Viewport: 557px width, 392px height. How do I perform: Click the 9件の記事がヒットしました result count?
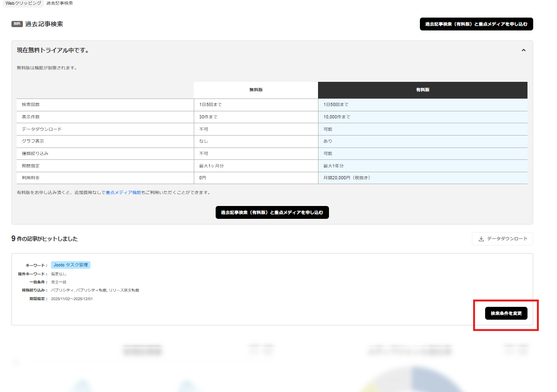point(45,239)
